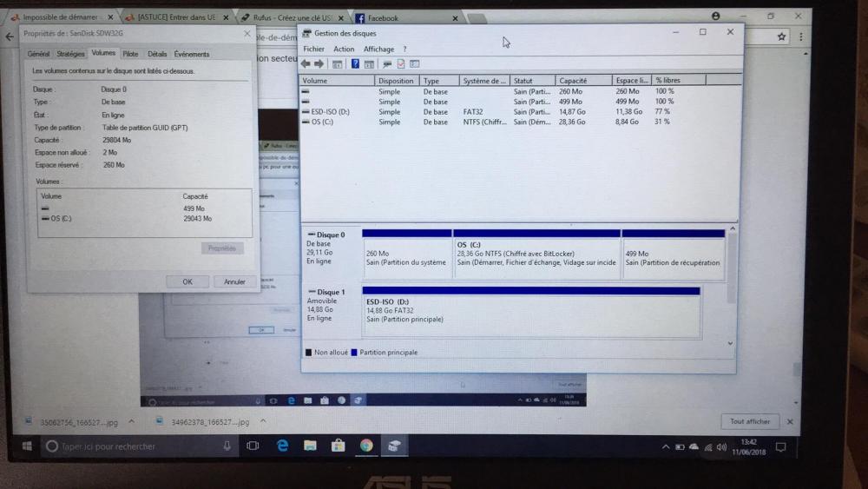This screenshot has width=868, height=489.
Task: Open Windows Start menu
Action: pyautogui.click(x=27, y=446)
